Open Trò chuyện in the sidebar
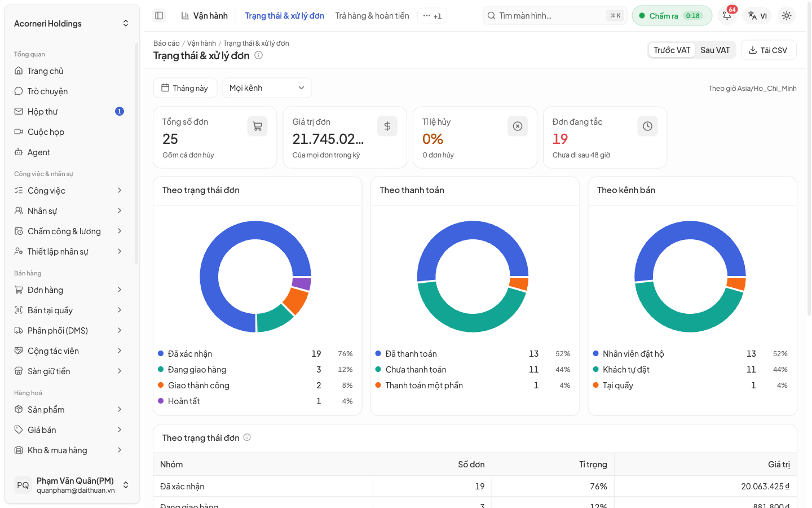 click(x=69, y=91)
